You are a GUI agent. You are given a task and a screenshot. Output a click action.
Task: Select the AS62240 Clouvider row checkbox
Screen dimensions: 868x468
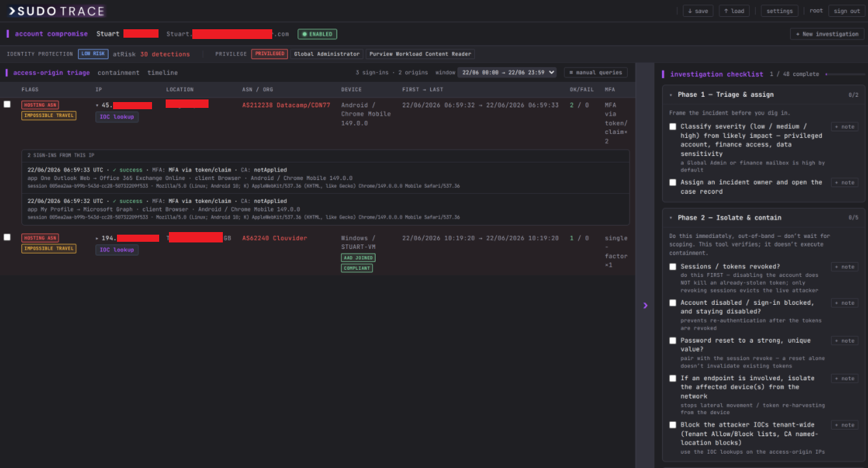(7, 237)
